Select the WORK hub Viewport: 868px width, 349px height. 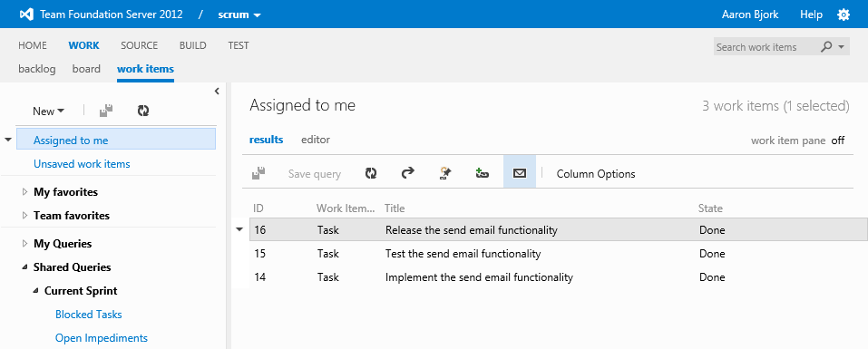click(83, 45)
